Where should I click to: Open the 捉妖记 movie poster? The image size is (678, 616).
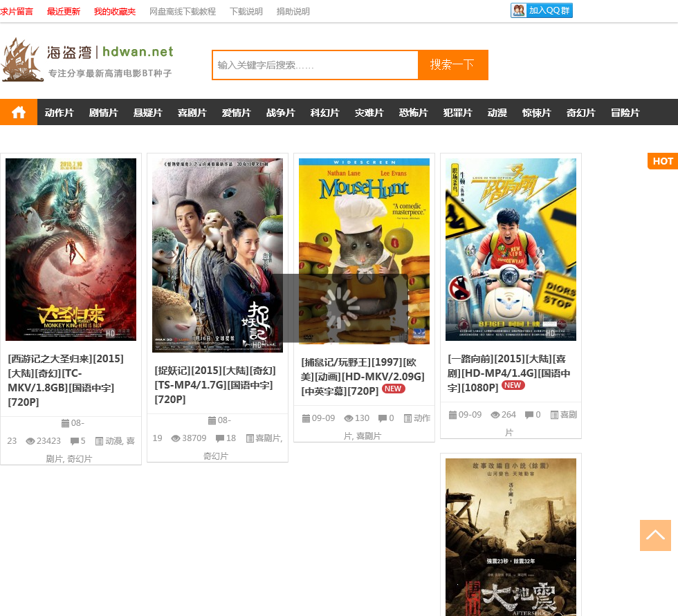click(217, 255)
